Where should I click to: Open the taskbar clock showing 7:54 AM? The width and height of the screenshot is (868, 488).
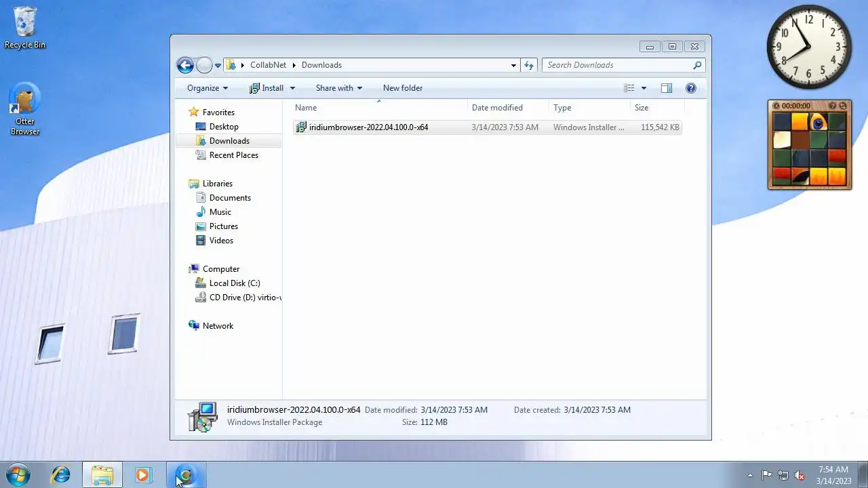[x=833, y=475]
